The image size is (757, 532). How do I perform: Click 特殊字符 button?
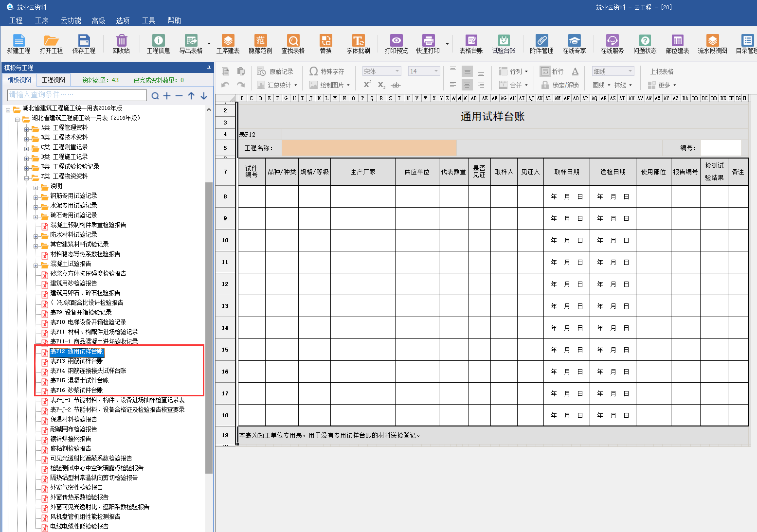click(327, 71)
